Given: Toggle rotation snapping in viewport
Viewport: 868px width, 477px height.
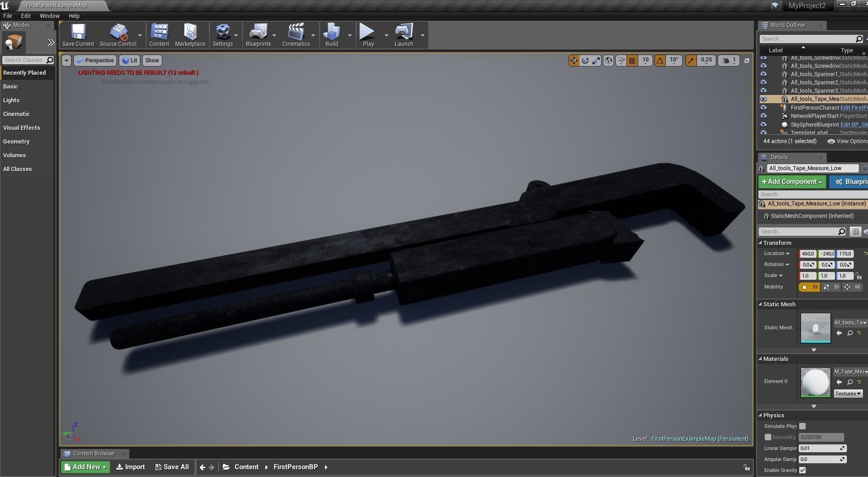Looking at the screenshot, I should tap(660, 61).
